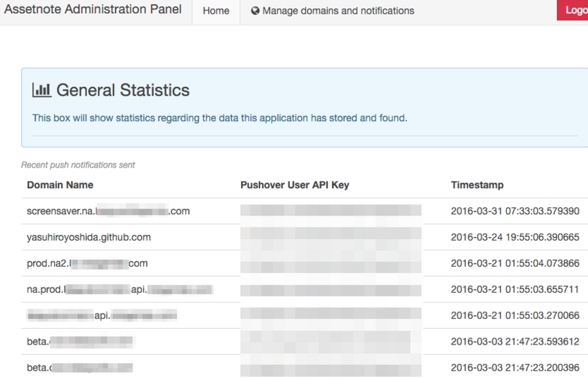The height and width of the screenshot is (379, 588).
Task: Click timestamp 2016-03-21 01:55:04.073866
Action: (x=515, y=263)
